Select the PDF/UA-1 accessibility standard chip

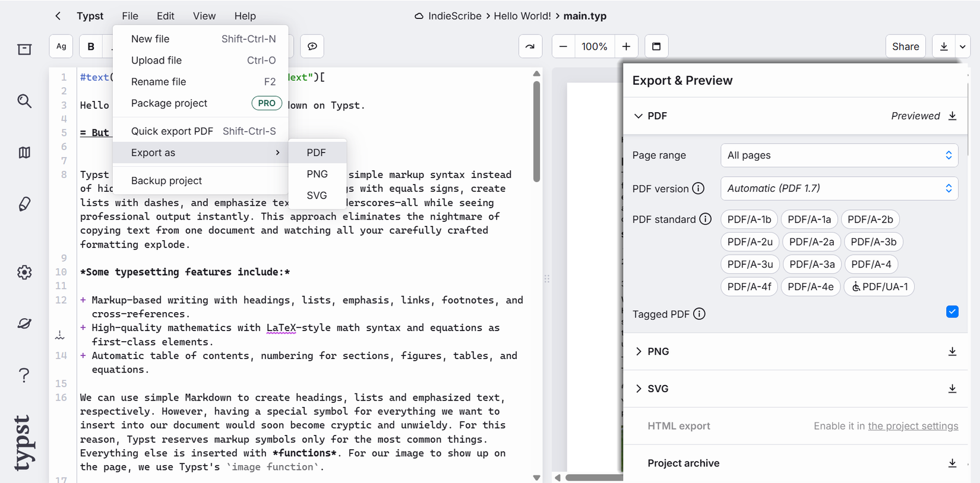pyautogui.click(x=879, y=287)
